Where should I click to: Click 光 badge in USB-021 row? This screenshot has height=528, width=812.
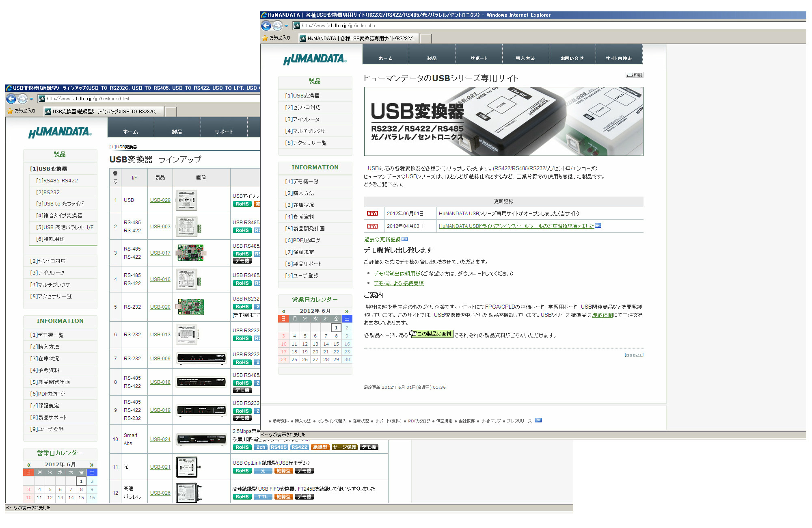[x=263, y=471]
